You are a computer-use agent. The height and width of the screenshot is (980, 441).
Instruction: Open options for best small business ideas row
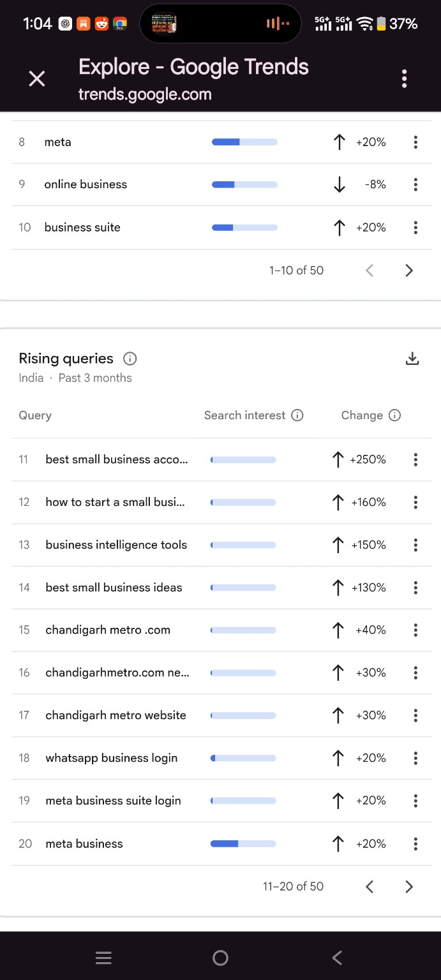(x=415, y=588)
